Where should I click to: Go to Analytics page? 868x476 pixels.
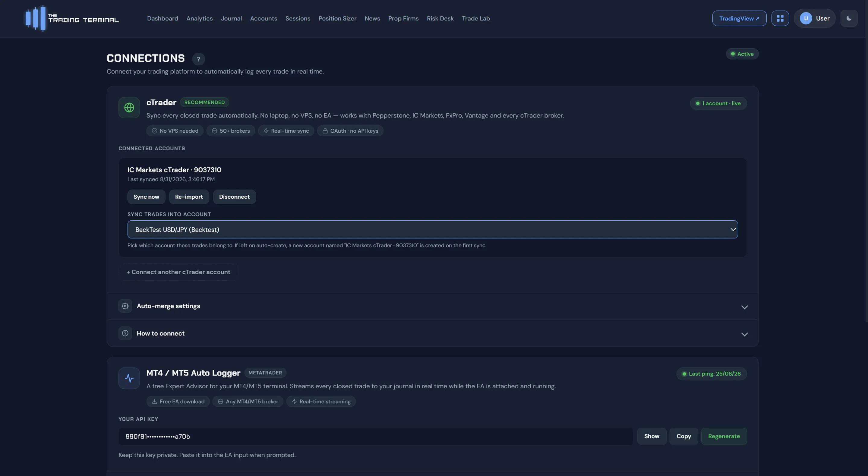click(x=200, y=18)
